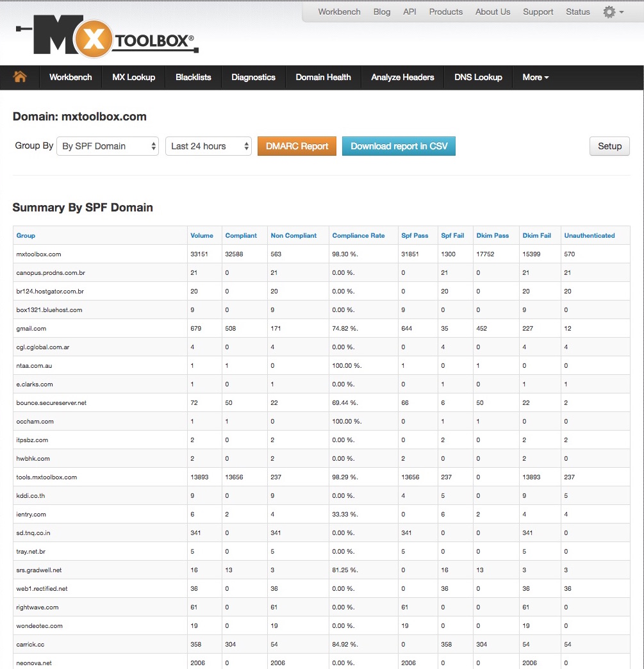Visit the API documentation link
644x669 pixels.
[409, 12]
